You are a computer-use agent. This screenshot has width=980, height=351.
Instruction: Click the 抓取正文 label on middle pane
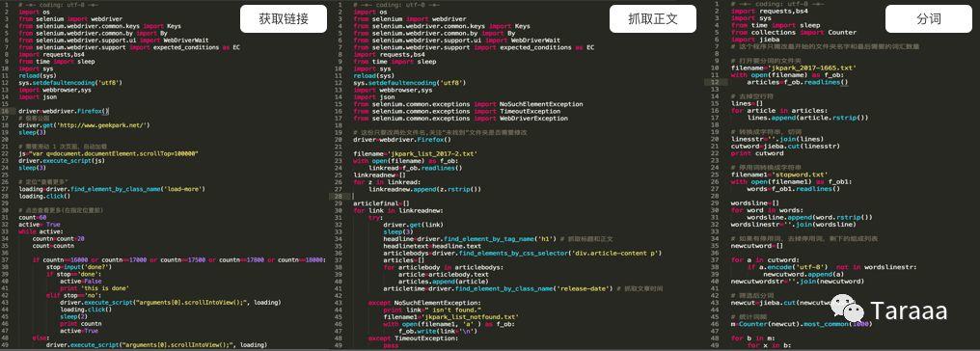click(652, 18)
